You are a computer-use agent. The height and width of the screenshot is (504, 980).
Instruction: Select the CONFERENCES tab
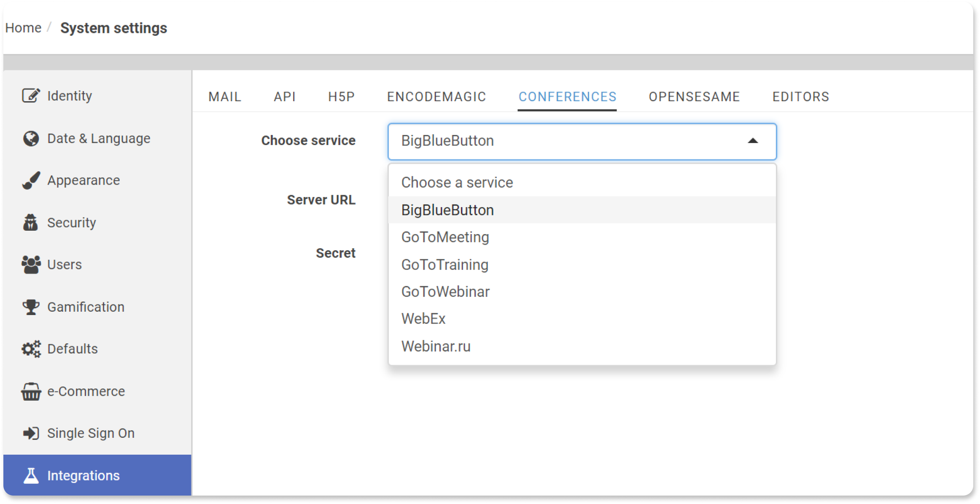tap(567, 97)
